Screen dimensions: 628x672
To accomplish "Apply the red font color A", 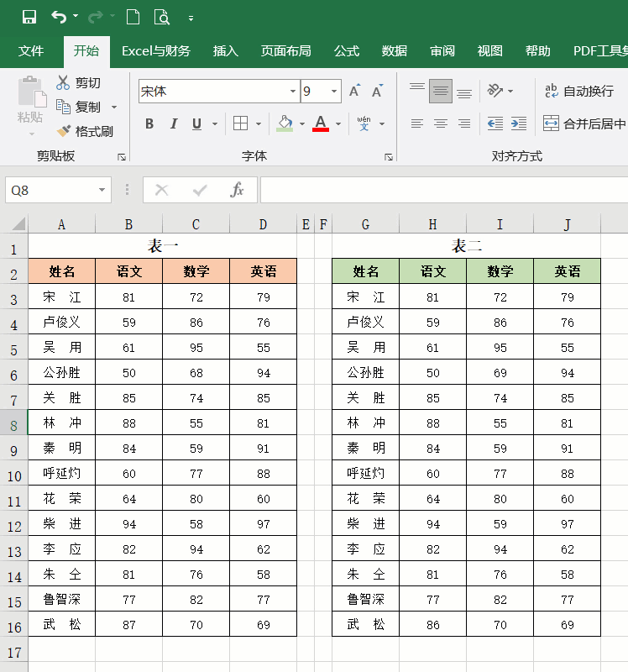I will [321, 123].
